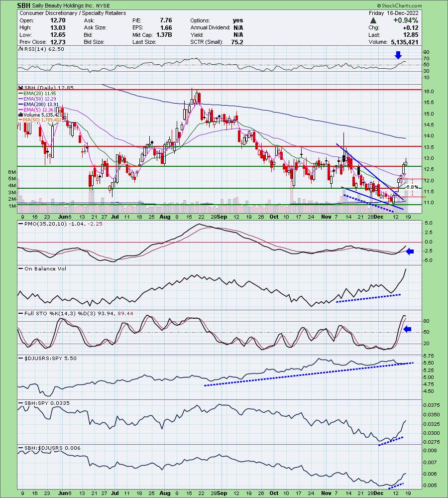
Task: Select the Prev Close value 12.73
Action: 58,42
